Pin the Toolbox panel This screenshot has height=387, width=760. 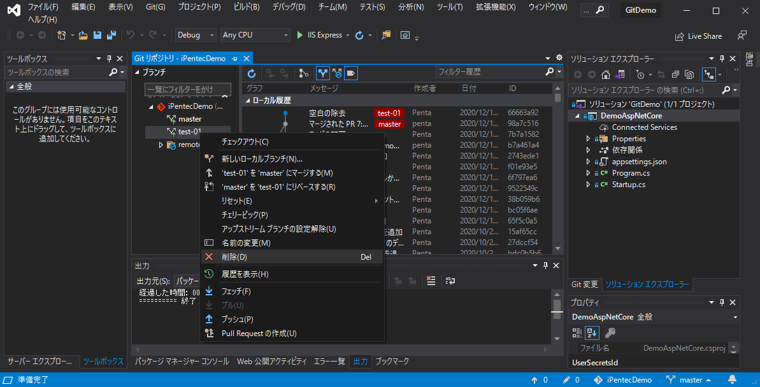tap(109, 58)
